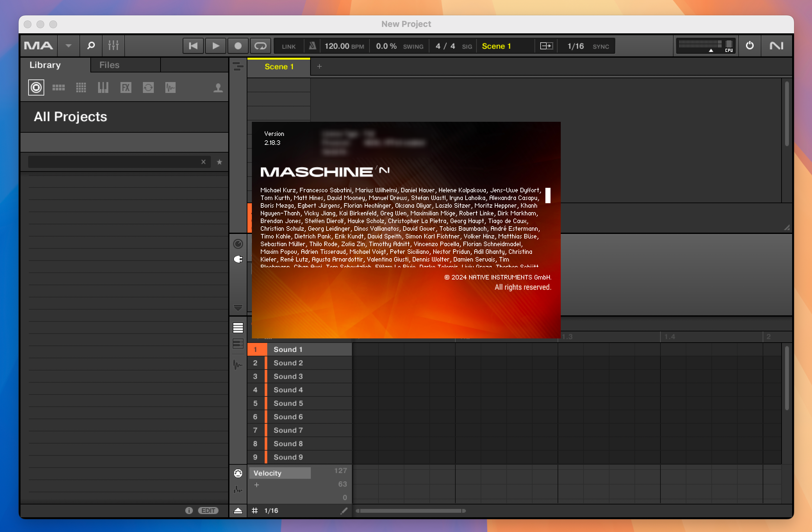
Task: Select the Samples waveform browser icon
Action: 170,88
